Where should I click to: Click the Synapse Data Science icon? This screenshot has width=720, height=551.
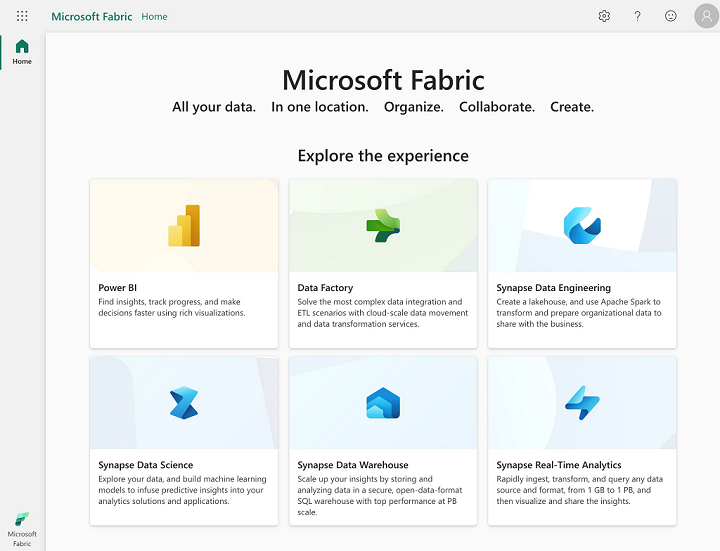(184, 403)
